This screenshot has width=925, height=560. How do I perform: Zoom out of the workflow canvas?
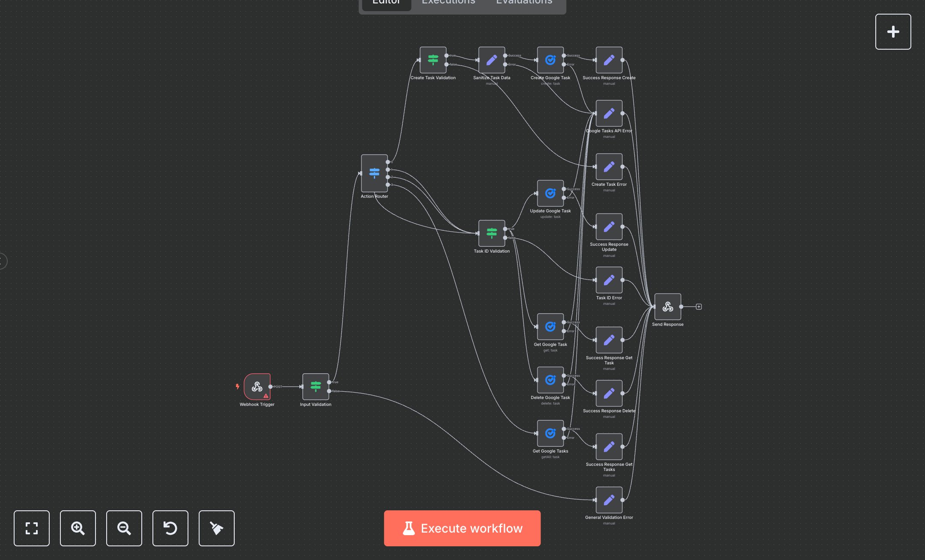pyautogui.click(x=124, y=528)
